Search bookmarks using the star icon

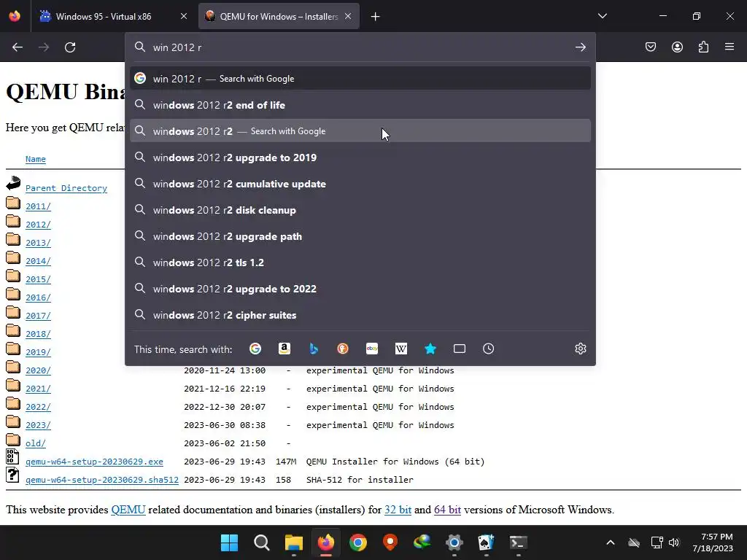(x=430, y=349)
